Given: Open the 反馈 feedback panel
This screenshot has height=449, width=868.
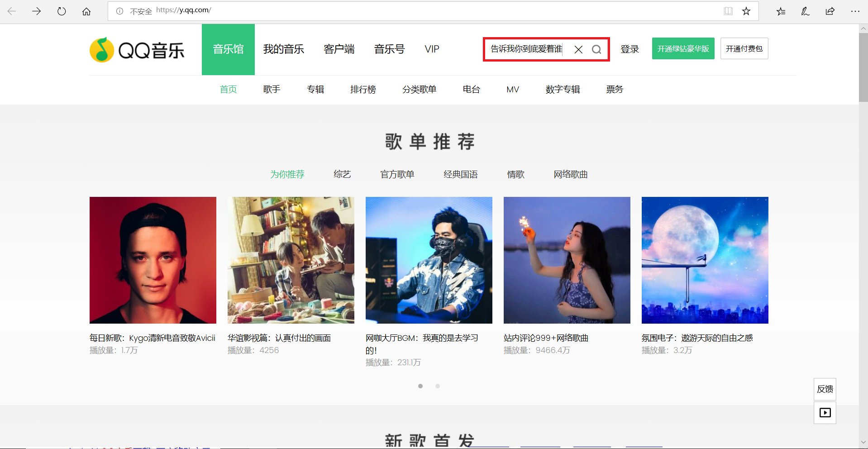Looking at the screenshot, I should click(825, 389).
